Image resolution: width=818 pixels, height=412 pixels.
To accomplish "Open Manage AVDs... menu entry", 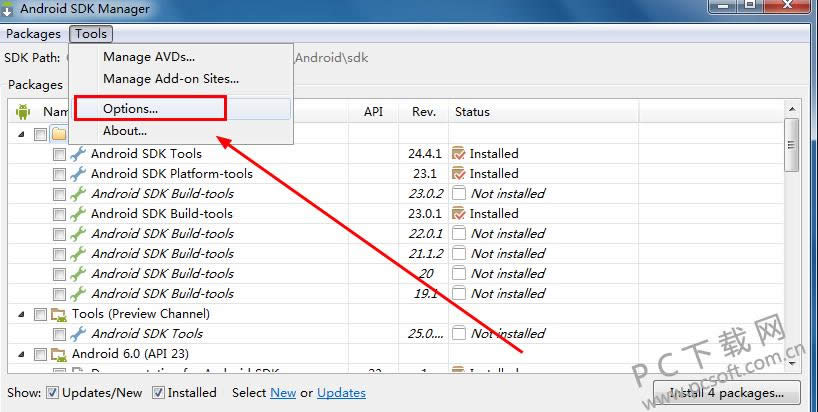I will [148, 57].
